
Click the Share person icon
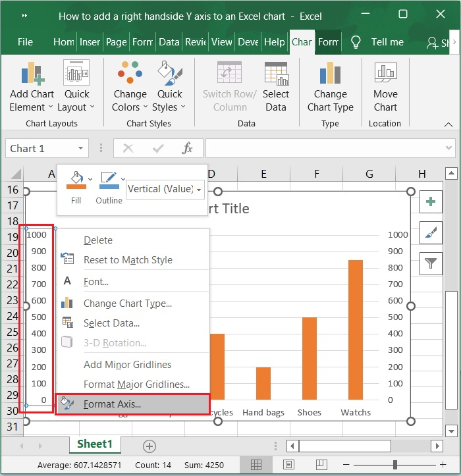(432, 43)
